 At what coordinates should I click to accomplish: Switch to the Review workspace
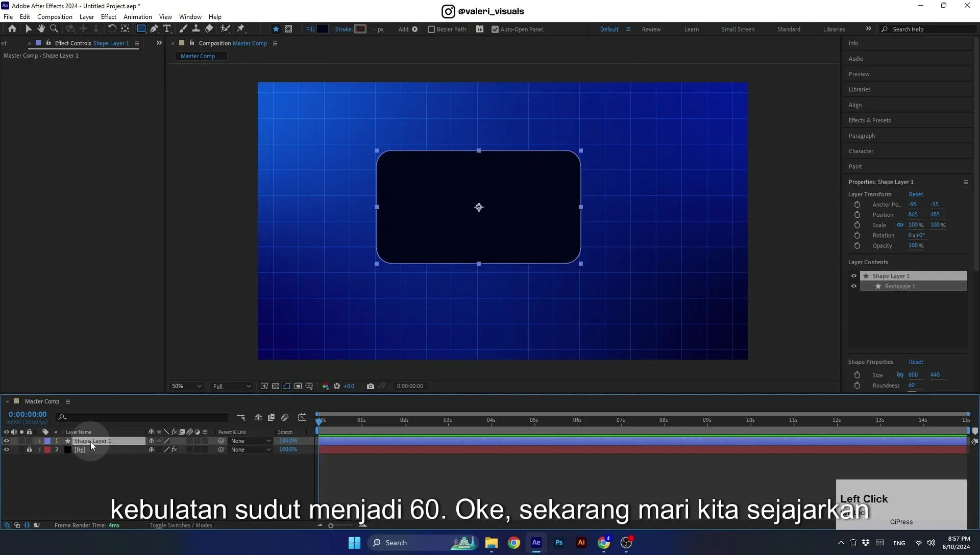(x=651, y=30)
